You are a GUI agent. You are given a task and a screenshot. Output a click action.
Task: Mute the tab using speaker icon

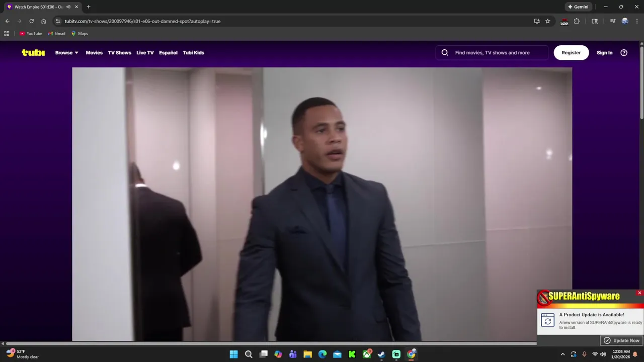click(68, 7)
